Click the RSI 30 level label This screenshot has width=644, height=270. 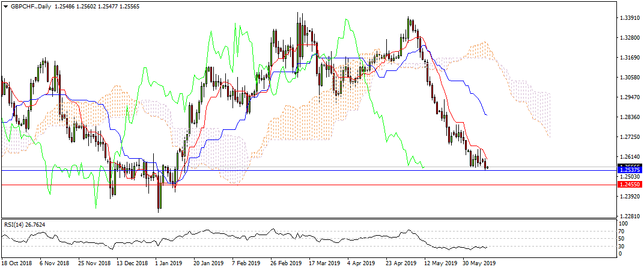tap(624, 246)
